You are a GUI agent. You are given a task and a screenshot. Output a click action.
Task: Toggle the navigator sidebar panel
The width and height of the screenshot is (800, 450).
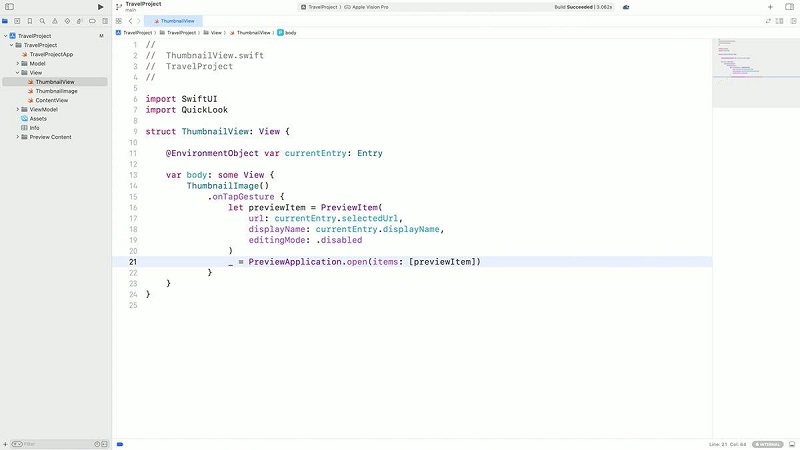click(x=9, y=7)
